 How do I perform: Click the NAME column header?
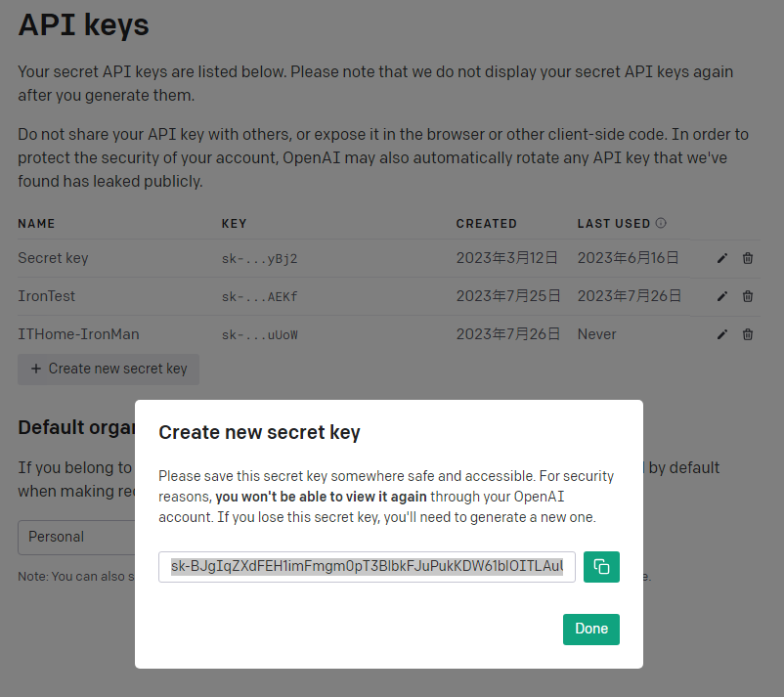36,224
